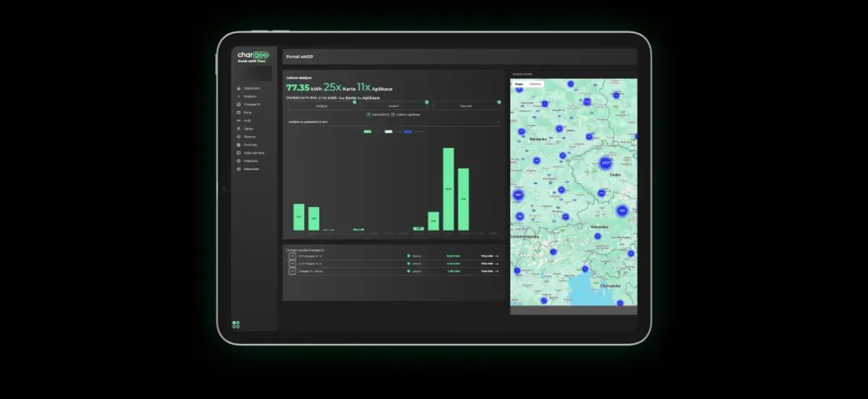Screen dimensions: 868x399
Task: Click the 25x Karta statistic
Action: click(x=339, y=88)
